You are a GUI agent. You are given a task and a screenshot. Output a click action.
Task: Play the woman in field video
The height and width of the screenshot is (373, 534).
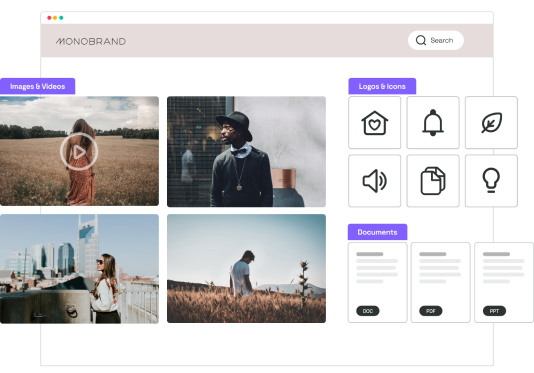79,152
